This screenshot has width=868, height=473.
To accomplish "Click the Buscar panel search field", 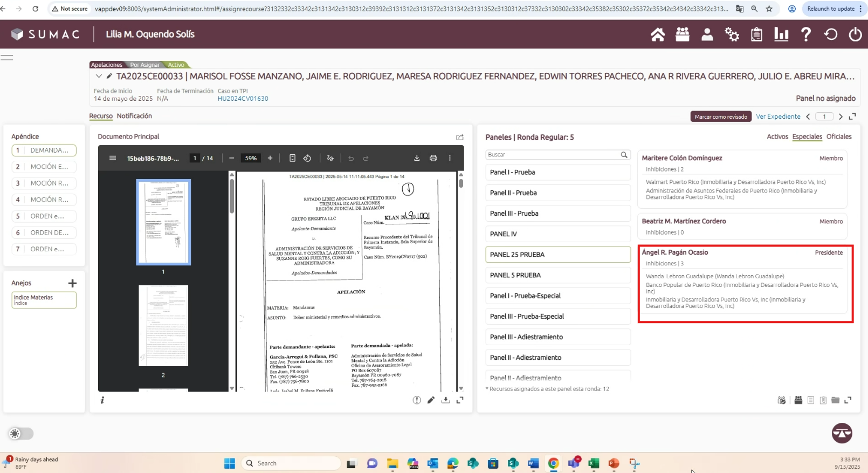I will coord(553,155).
